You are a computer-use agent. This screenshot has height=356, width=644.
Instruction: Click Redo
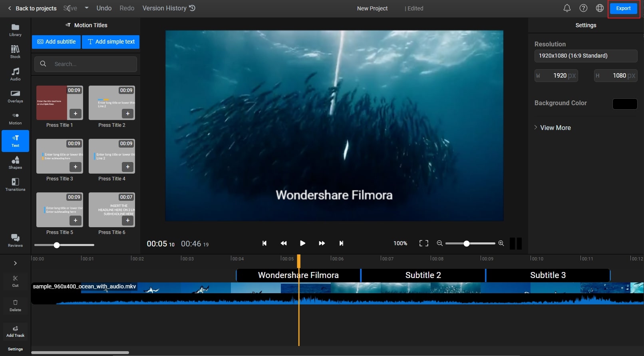tap(127, 8)
